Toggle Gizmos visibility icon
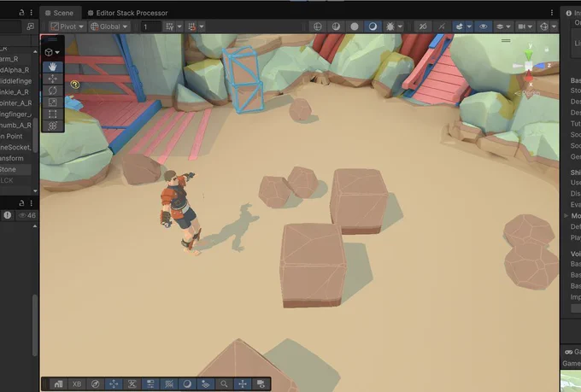This screenshot has width=581, height=392. (x=544, y=26)
